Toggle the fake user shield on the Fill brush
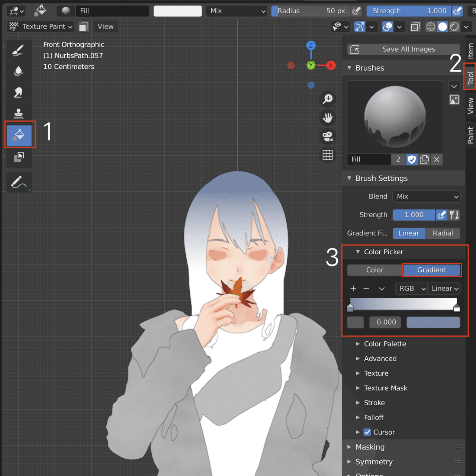The height and width of the screenshot is (476, 476). click(412, 159)
